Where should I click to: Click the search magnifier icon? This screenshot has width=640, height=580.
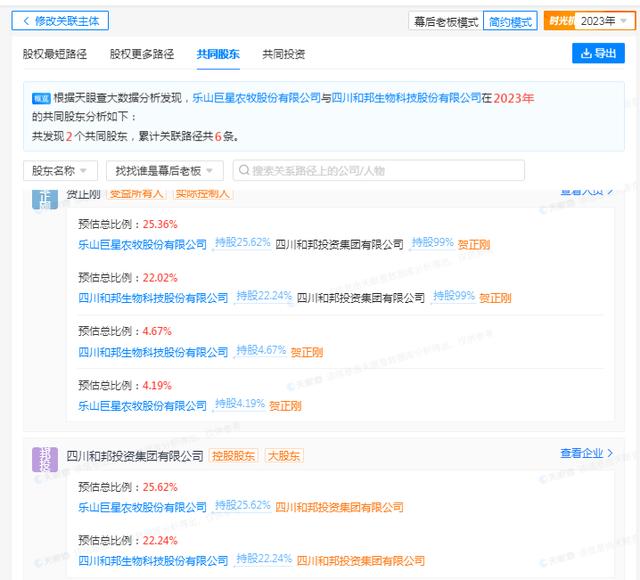coord(244,170)
